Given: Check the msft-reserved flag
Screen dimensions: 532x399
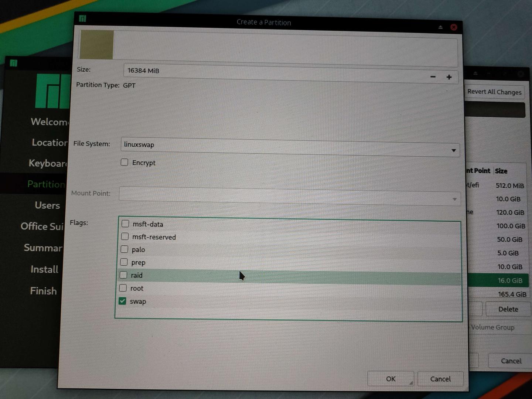Looking at the screenshot, I should (125, 236).
